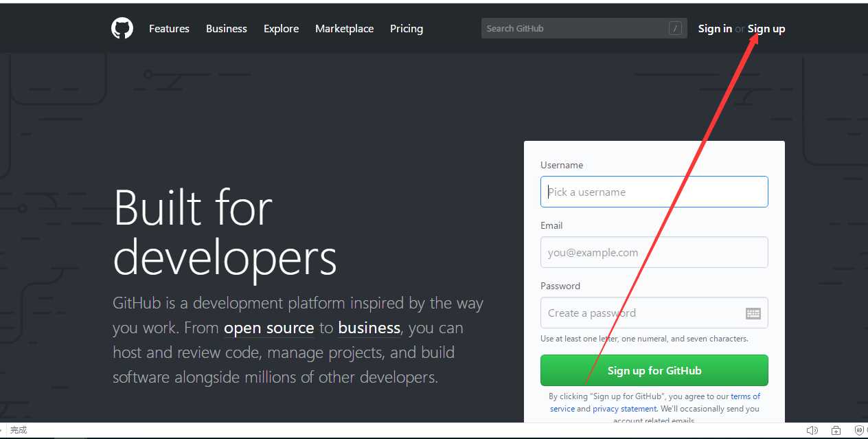Viewport: 868px width, 439px height.
Task: Open the virtual keyboard icon in password field
Action: pyautogui.click(x=753, y=313)
